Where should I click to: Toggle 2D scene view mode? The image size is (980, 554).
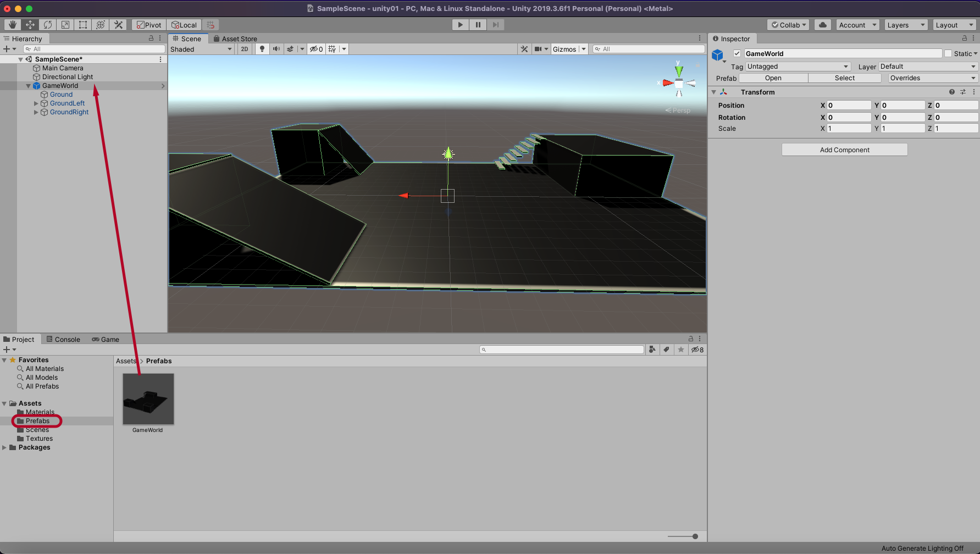click(x=245, y=49)
